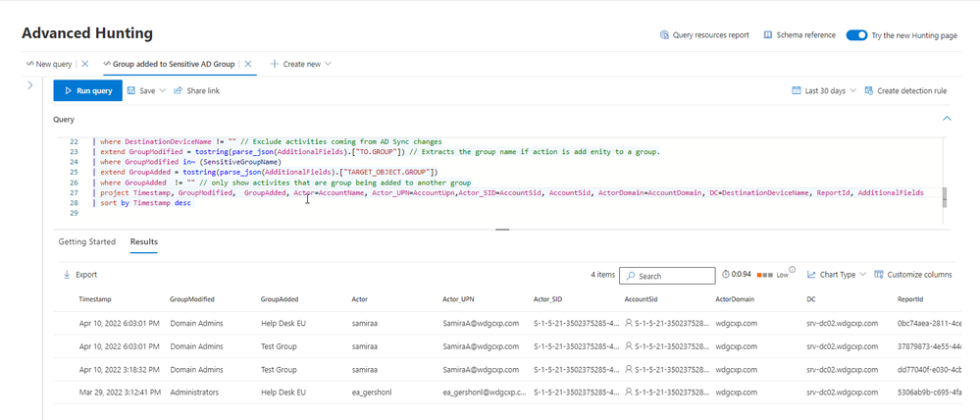Expand the Create new dropdown chevron
This screenshot has height=420, width=980.
[328, 64]
